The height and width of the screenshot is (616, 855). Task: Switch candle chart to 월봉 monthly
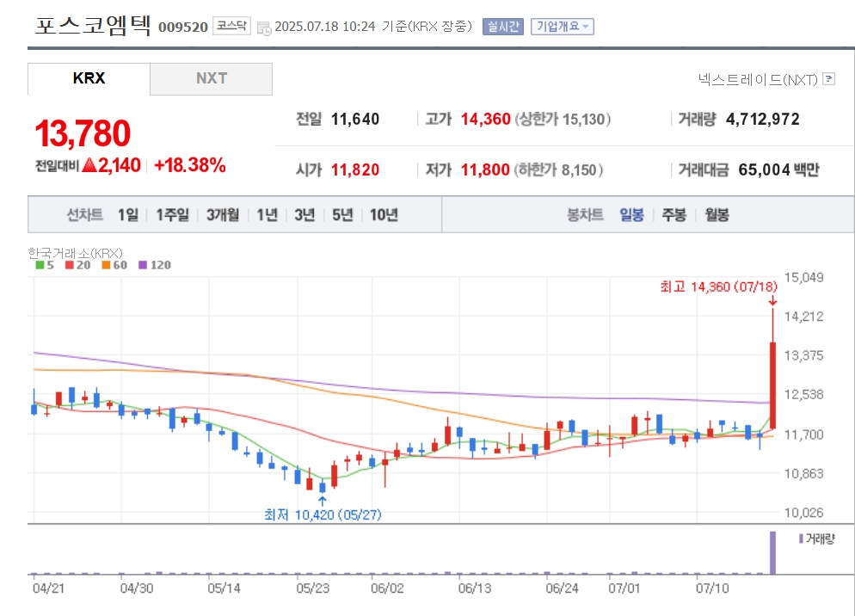coord(717,214)
